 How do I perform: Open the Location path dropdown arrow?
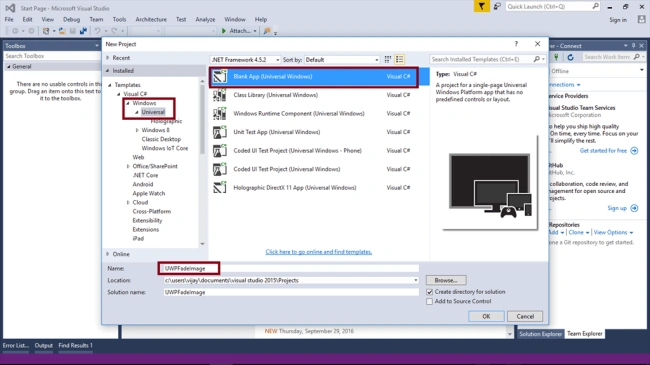coord(415,280)
